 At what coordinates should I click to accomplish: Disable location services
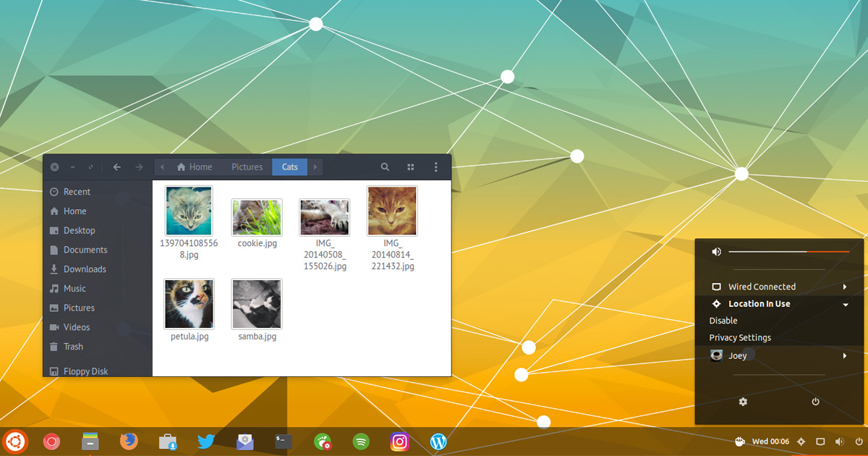(x=723, y=320)
